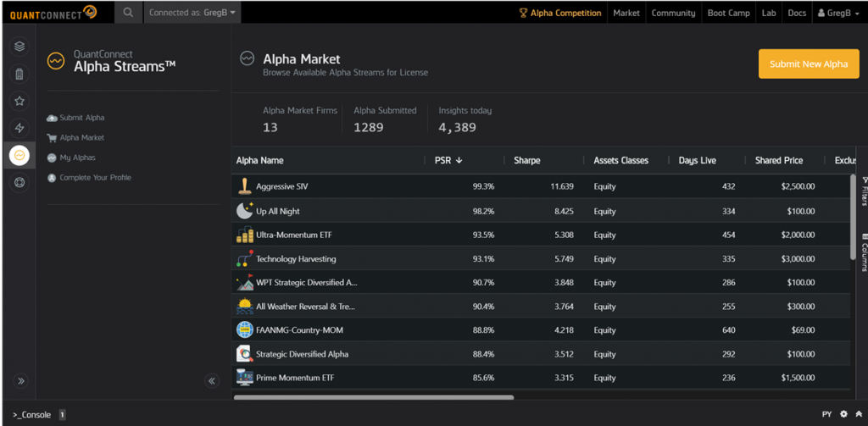Image resolution: width=868 pixels, height=426 pixels.
Task: Click the Alpha Market cart icon
Action: pos(52,138)
